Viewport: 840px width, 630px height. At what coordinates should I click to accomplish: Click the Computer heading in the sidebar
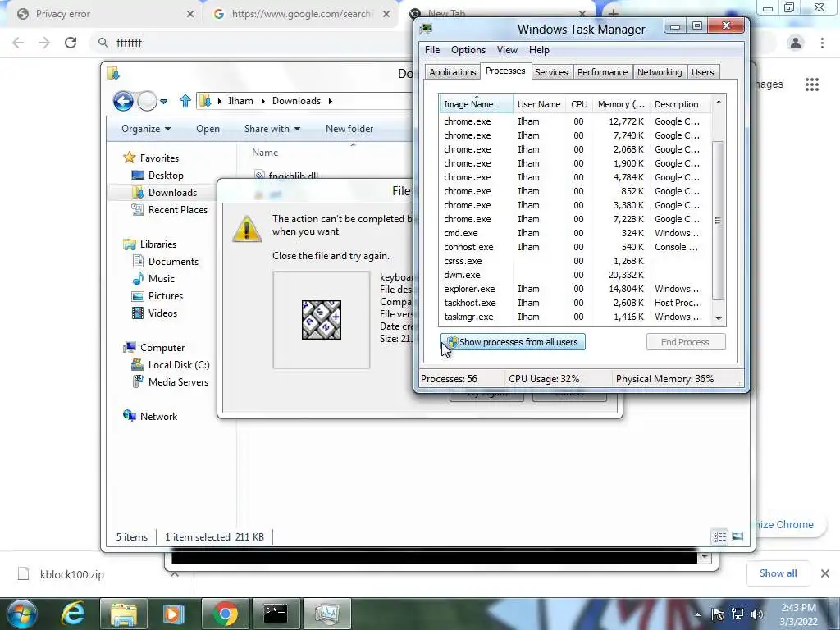[x=162, y=348]
